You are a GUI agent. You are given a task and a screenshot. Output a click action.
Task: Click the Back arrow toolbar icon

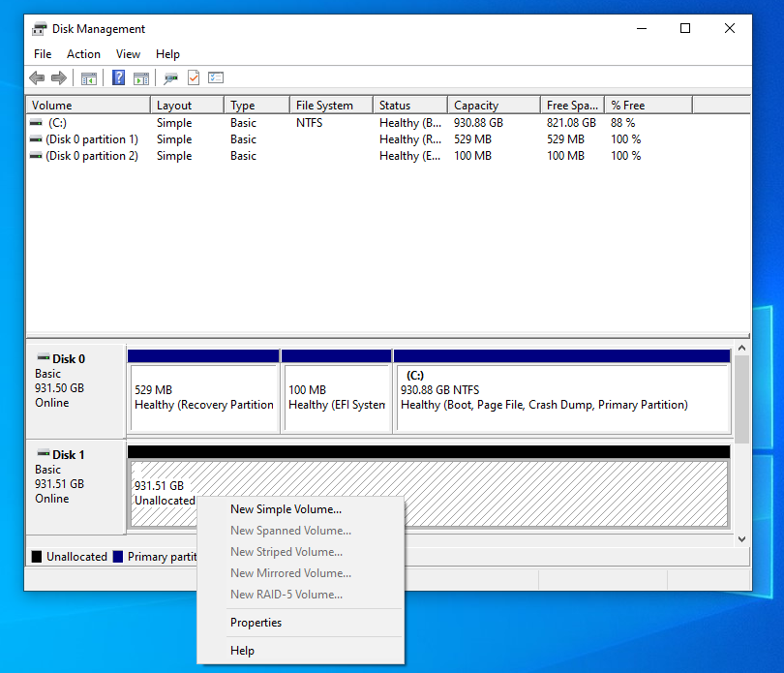coord(37,78)
